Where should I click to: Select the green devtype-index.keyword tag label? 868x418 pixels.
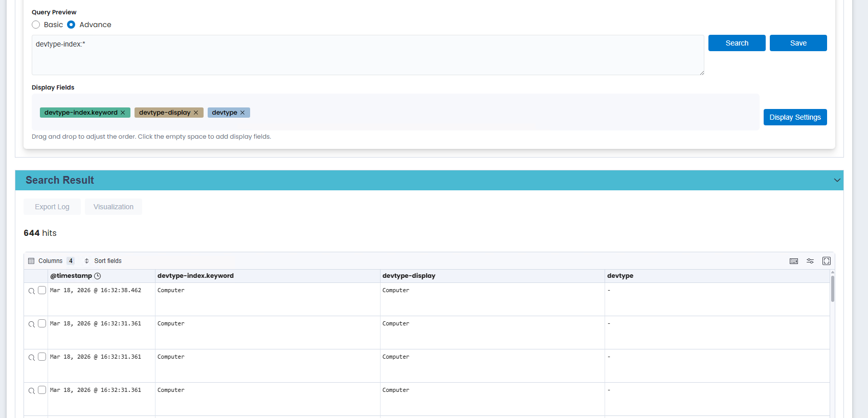click(81, 113)
